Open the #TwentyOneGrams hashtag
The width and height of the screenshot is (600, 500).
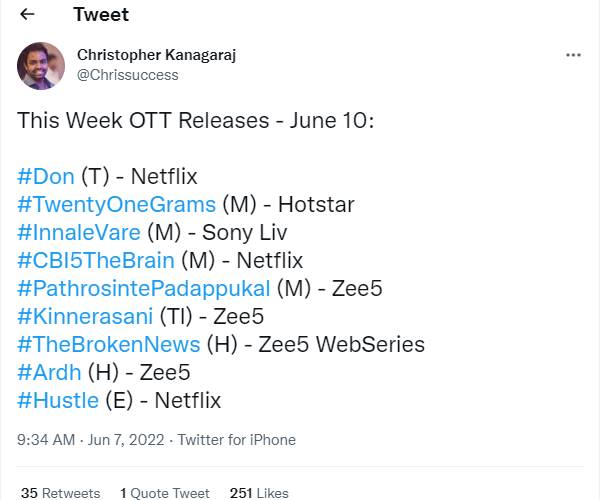coord(116,204)
